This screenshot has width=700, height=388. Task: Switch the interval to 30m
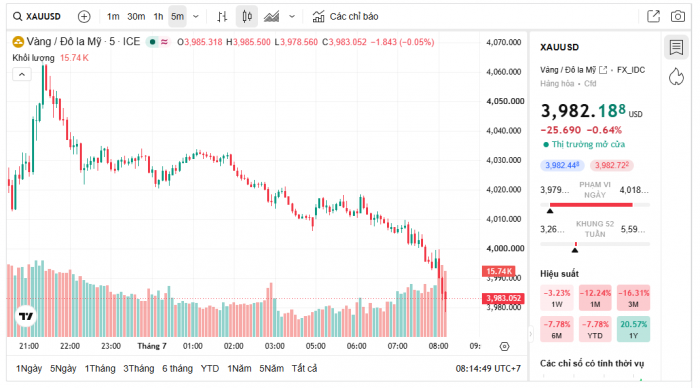click(x=136, y=17)
